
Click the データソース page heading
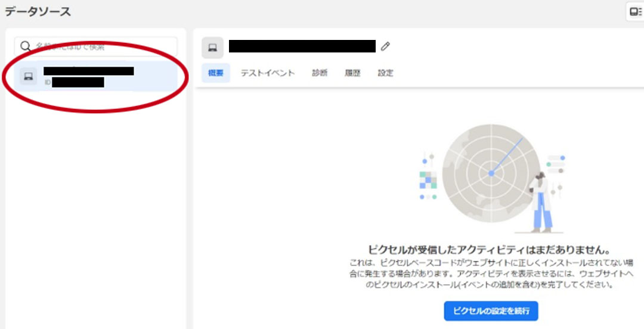click(38, 11)
